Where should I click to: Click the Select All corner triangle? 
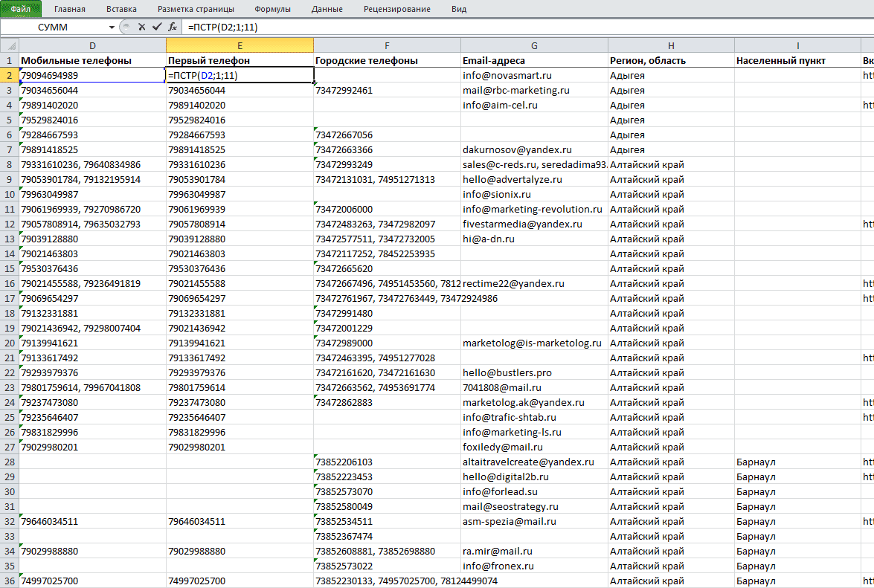pyautogui.click(x=10, y=45)
